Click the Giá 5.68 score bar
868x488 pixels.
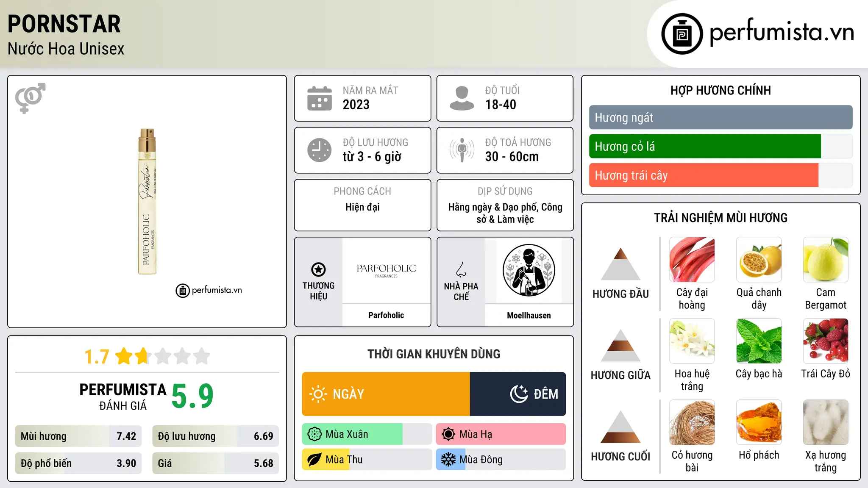point(215,463)
